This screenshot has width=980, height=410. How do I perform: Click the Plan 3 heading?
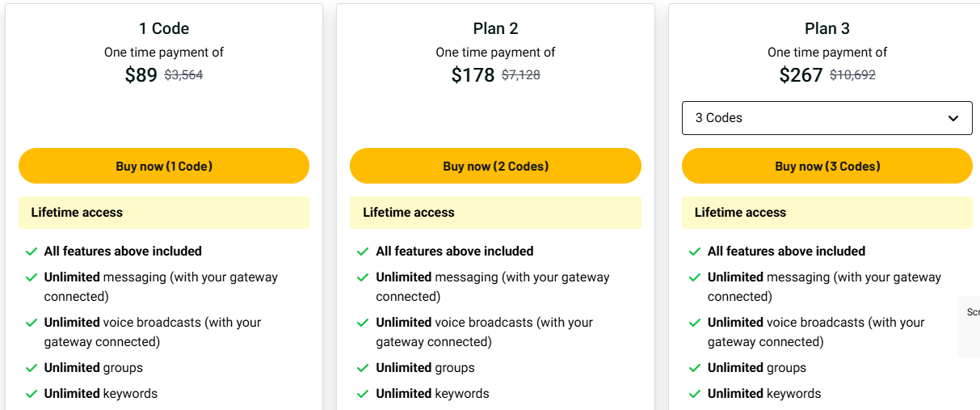tap(827, 28)
